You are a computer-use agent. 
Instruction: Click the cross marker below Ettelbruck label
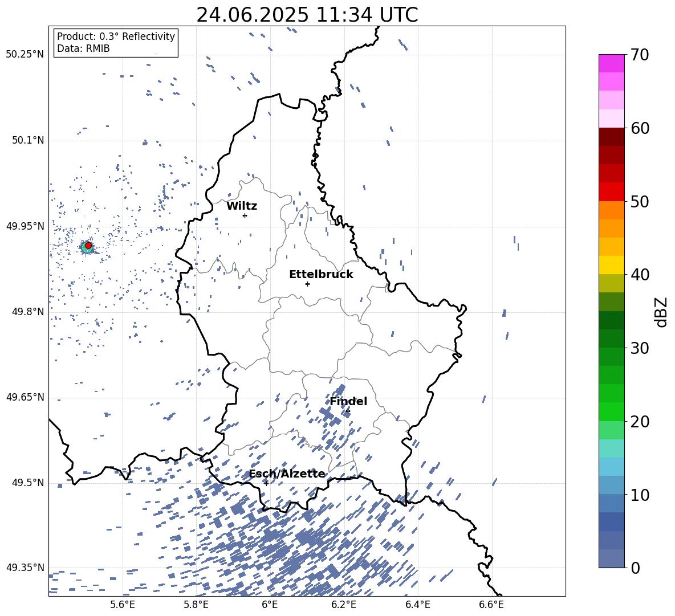[307, 284]
